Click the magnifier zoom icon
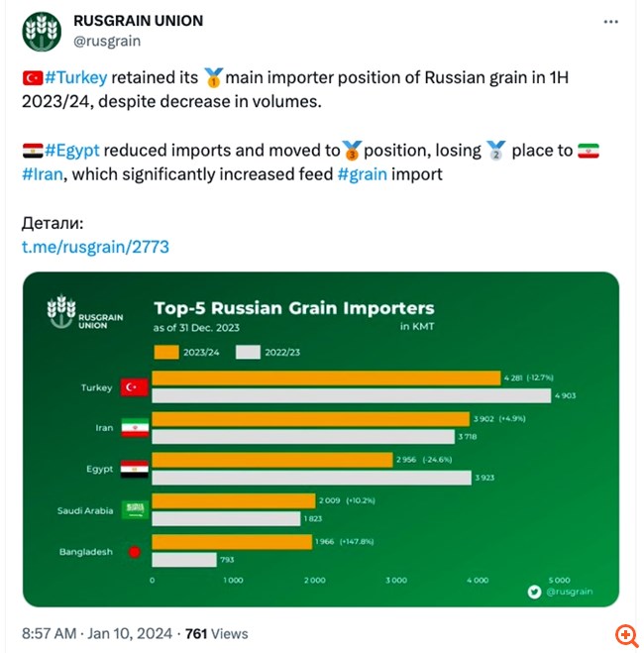The image size is (644, 653). click(626, 634)
